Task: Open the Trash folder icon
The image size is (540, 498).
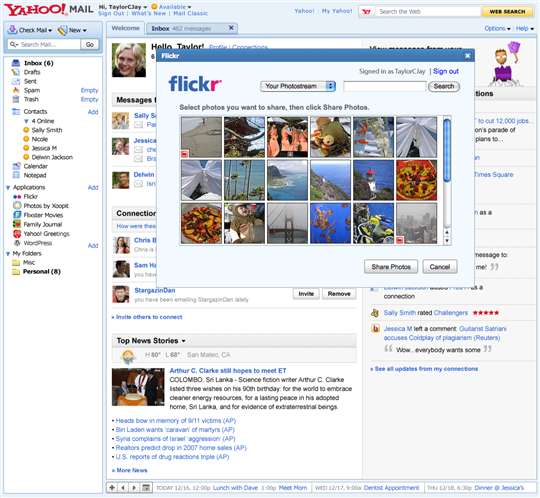Action: click(16, 99)
